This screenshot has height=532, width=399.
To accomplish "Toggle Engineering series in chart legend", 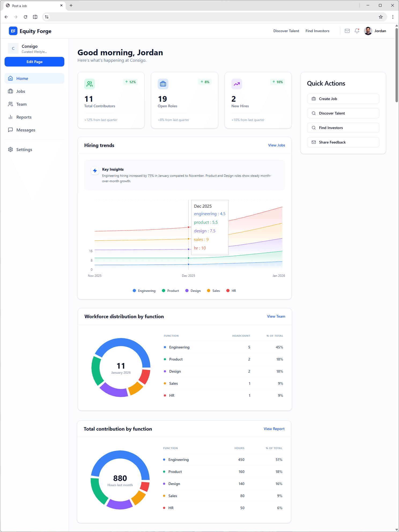I will (144, 291).
